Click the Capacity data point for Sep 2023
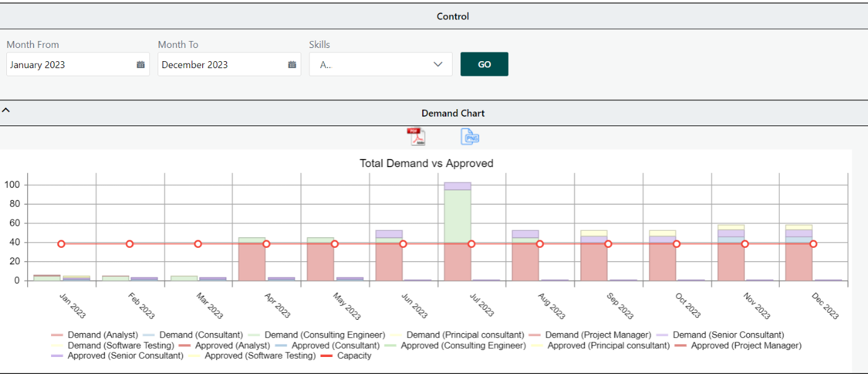 pos(608,244)
